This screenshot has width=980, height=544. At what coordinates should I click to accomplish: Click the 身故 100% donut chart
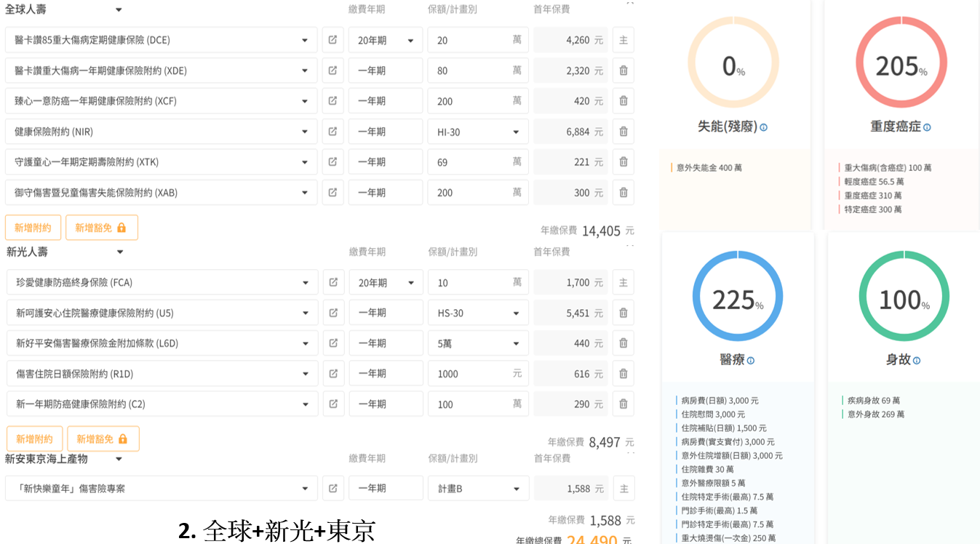click(904, 296)
